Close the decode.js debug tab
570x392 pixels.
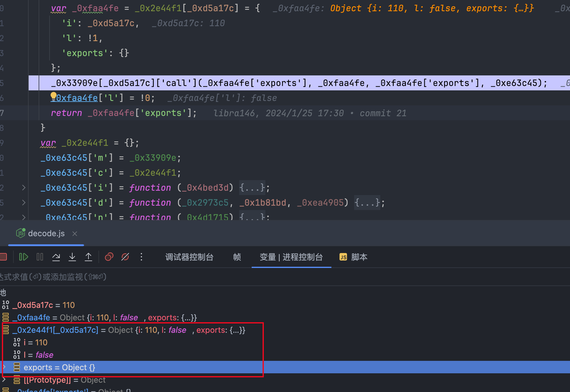tap(75, 234)
